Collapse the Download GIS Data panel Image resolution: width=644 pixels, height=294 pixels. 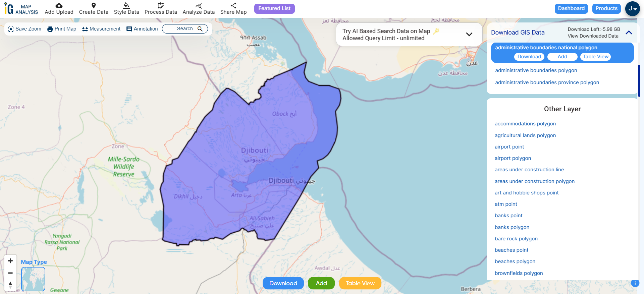click(x=629, y=33)
